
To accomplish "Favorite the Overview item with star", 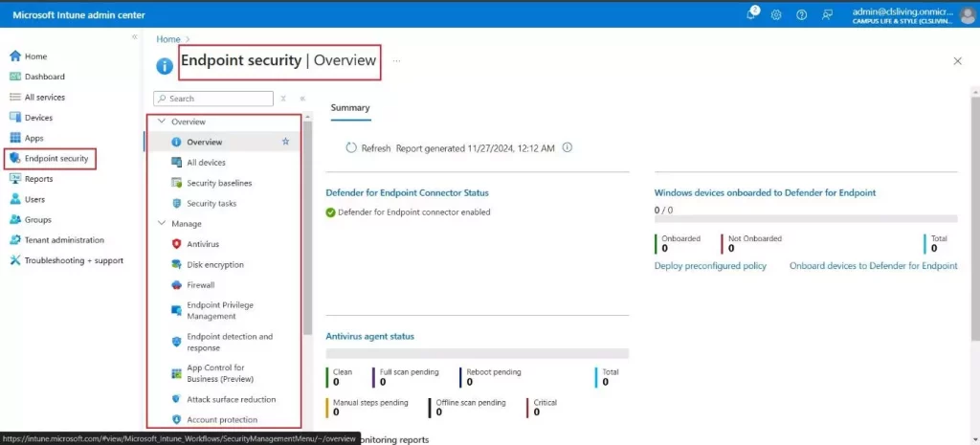I will pos(285,142).
